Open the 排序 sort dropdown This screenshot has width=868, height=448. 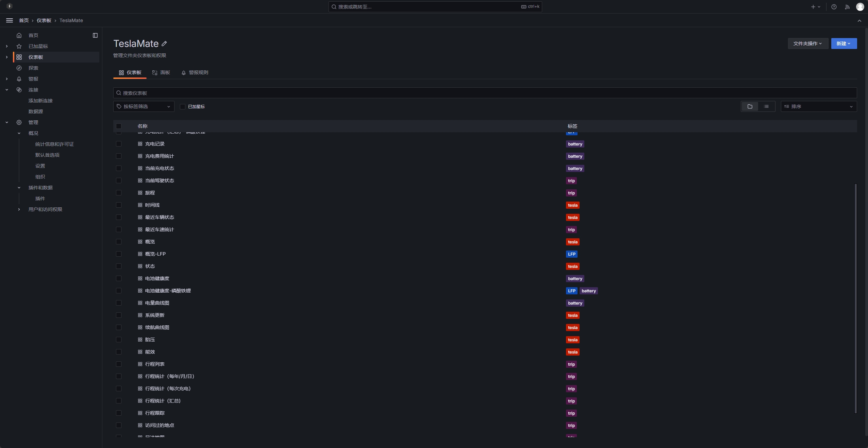[818, 106]
